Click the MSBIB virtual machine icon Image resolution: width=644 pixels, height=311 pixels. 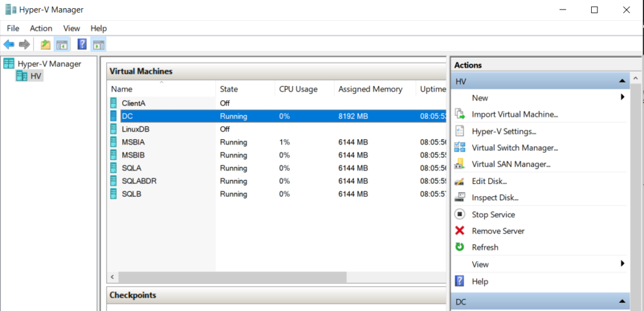tap(113, 155)
